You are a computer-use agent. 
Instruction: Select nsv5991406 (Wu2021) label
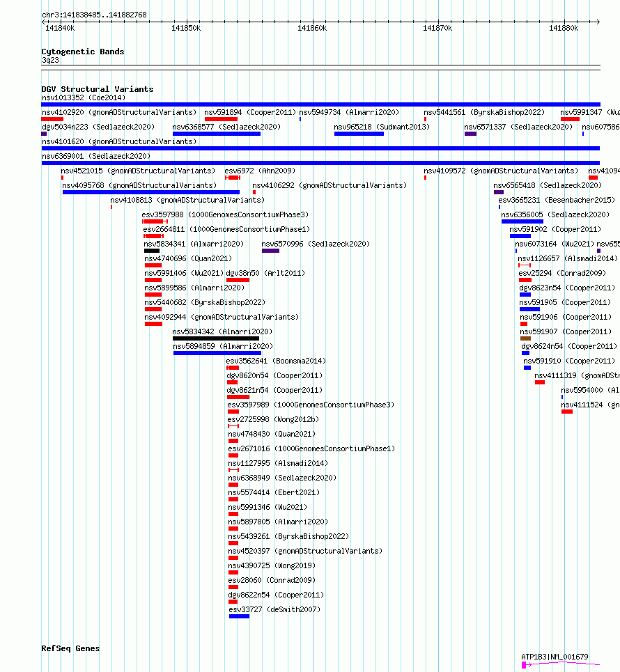[x=184, y=273]
